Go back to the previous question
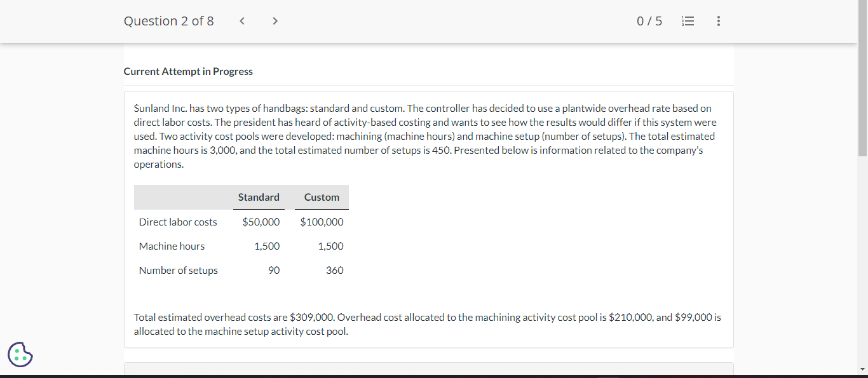The height and width of the screenshot is (378, 868). [241, 20]
